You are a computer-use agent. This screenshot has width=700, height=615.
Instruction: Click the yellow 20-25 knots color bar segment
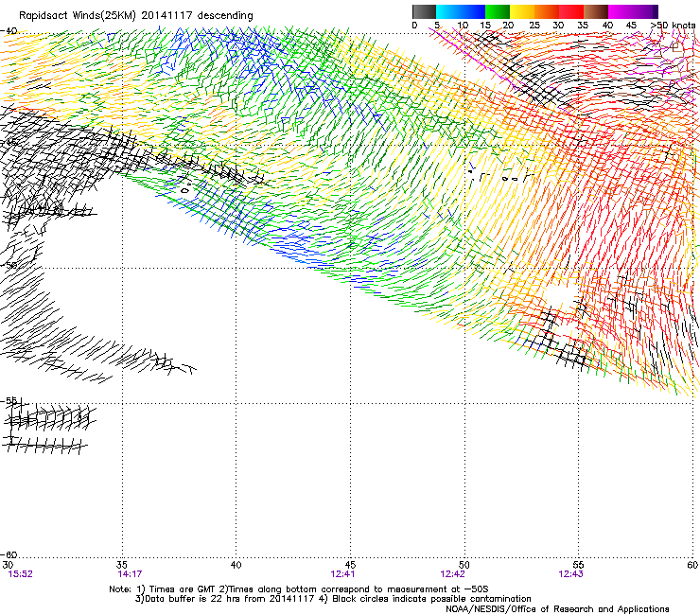pyautogui.click(x=522, y=11)
